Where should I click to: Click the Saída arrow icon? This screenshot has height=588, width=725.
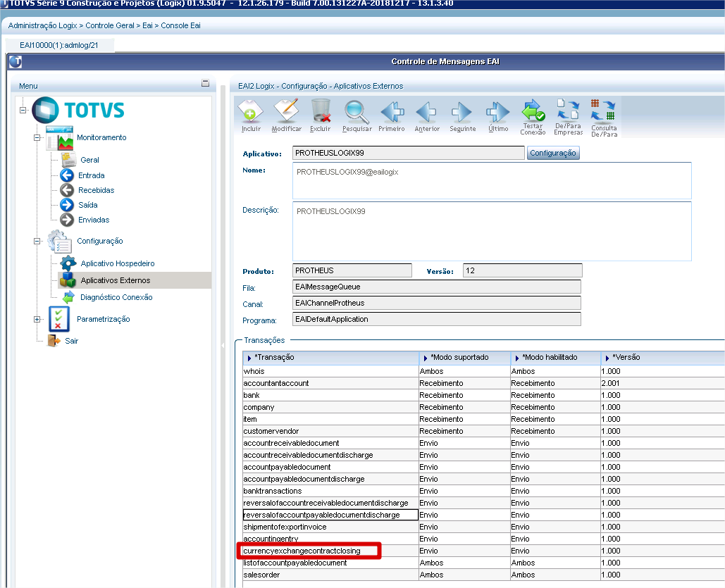coord(67,205)
